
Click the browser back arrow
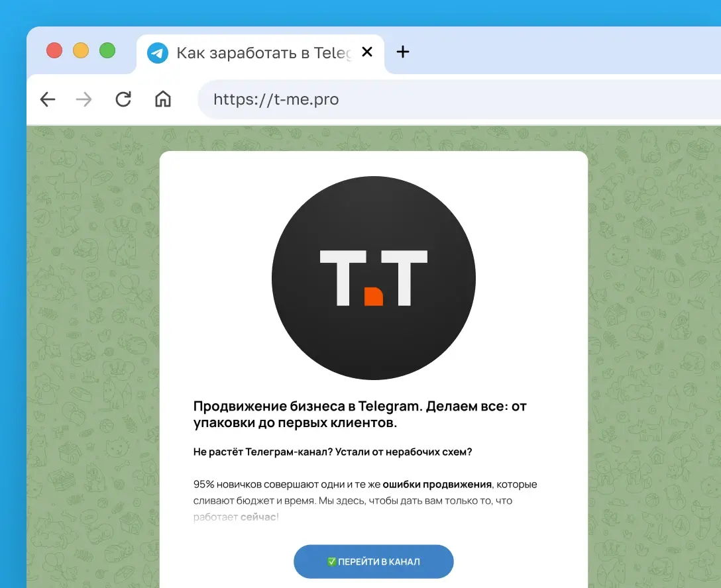point(48,99)
